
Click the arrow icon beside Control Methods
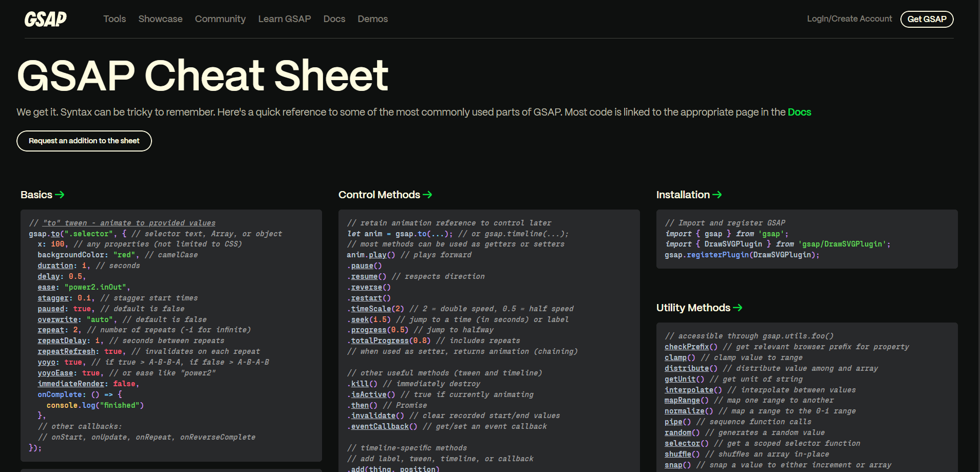[x=427, y=195]
